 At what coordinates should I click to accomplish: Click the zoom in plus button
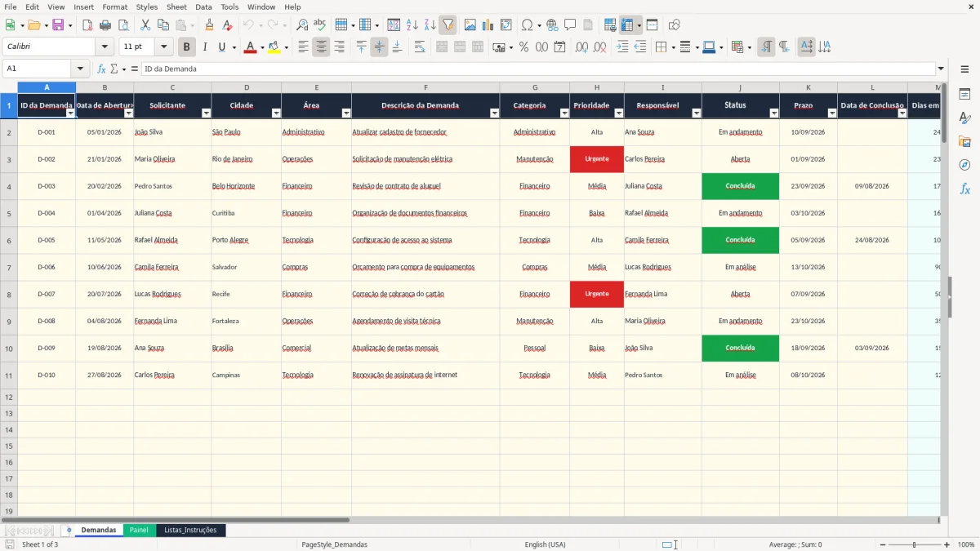pos(947,544)
